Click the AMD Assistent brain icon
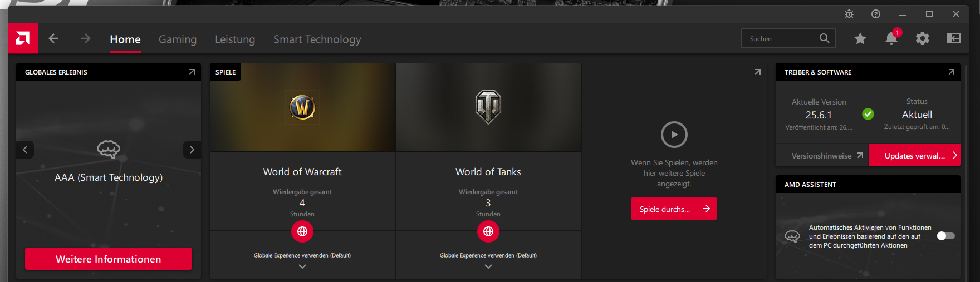 pos(792,236)
